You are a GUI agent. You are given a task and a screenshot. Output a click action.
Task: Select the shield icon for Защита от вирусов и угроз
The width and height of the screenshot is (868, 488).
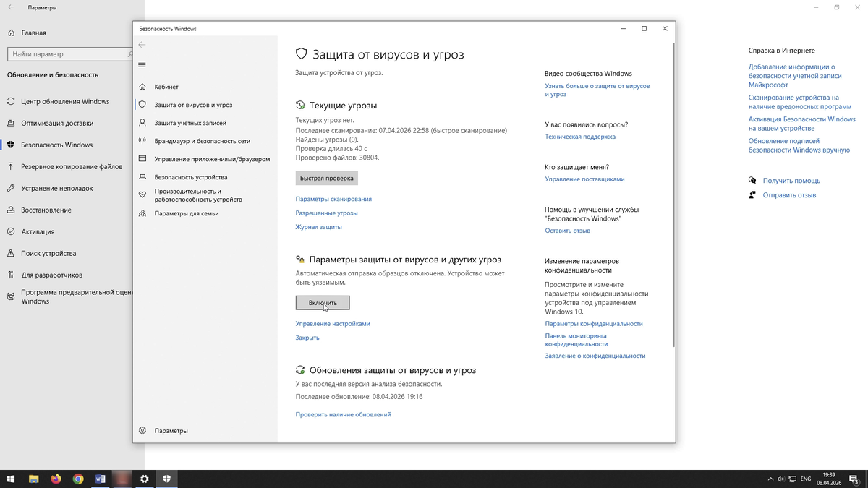click(x=142, y=105)
